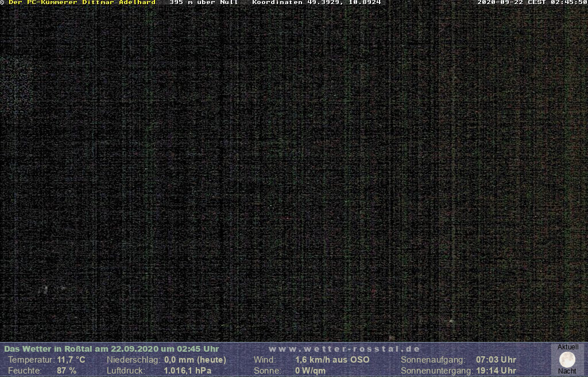588x377 pixels.
Task: Click the Luftdruck value 1.016,1 hPa
Action: [x=187, y=371]
